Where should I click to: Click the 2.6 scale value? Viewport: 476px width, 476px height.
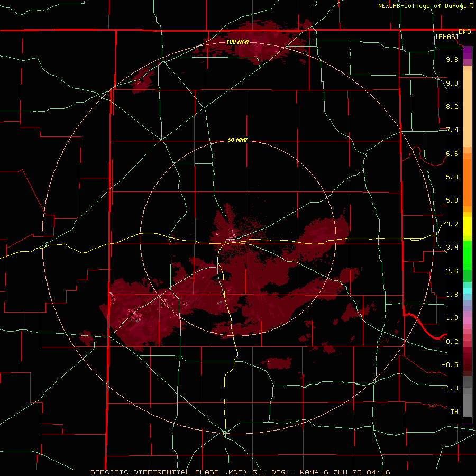tap(452, 271)
